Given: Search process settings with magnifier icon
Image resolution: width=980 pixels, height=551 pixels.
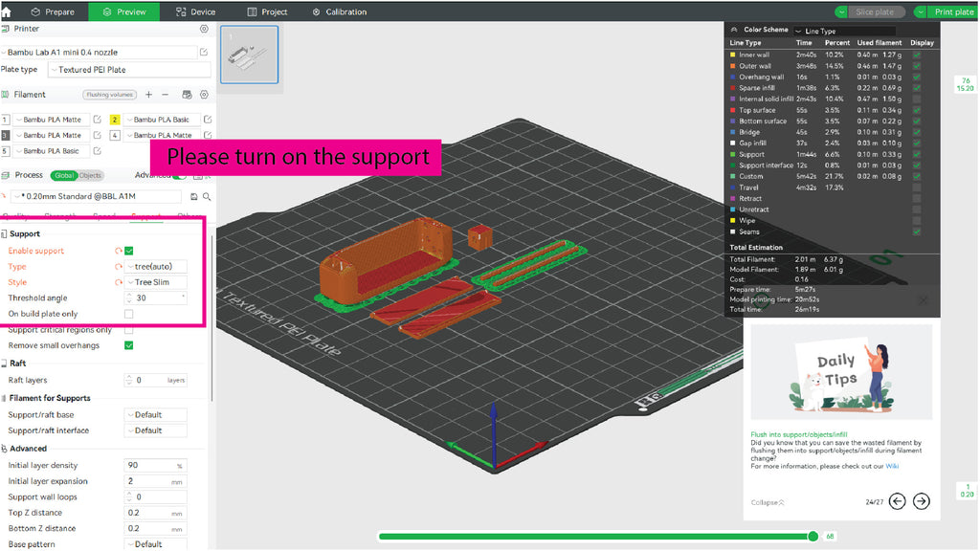Looking at the screenshot, I should [x=207, y=197].
